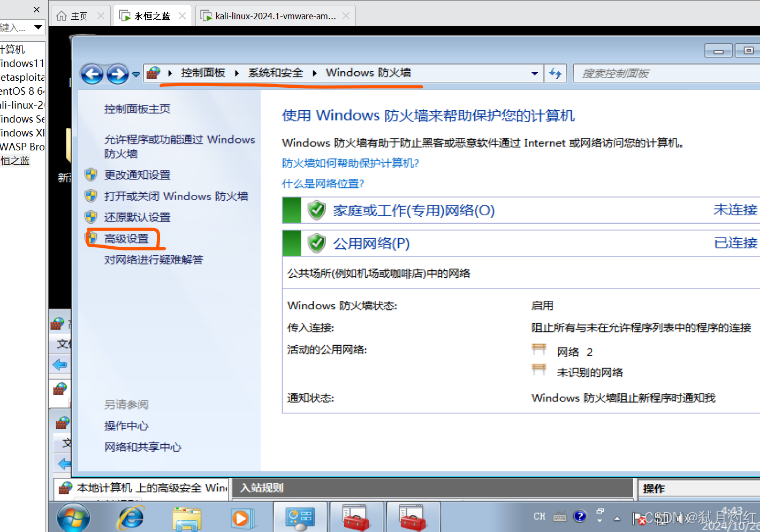Screen dimensions: 760x532
Task: Close the kali-linux tab
Action: pyautogui.click(x=346, y=16)
